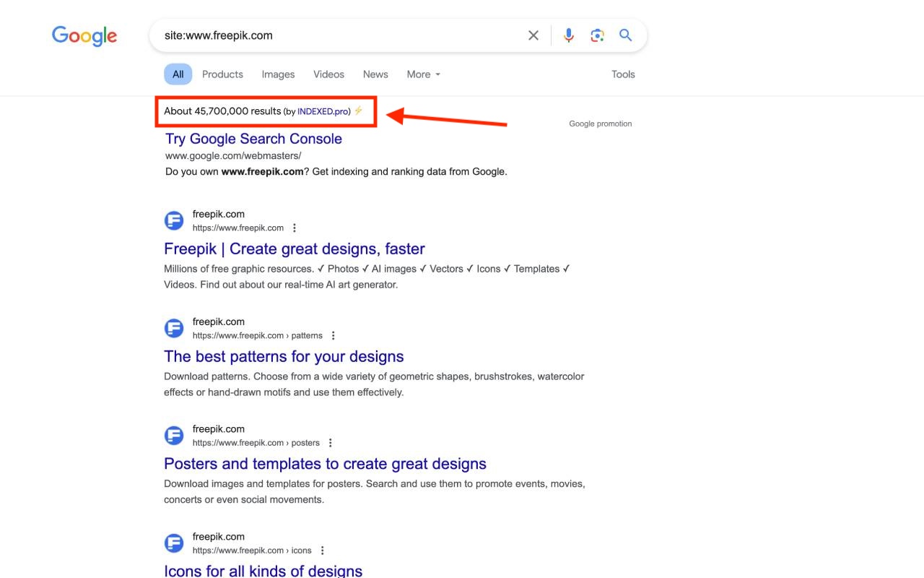Viewport: 924px width, 578px height.
Task: Open the INDEXED.pro link
Action: 324,111
